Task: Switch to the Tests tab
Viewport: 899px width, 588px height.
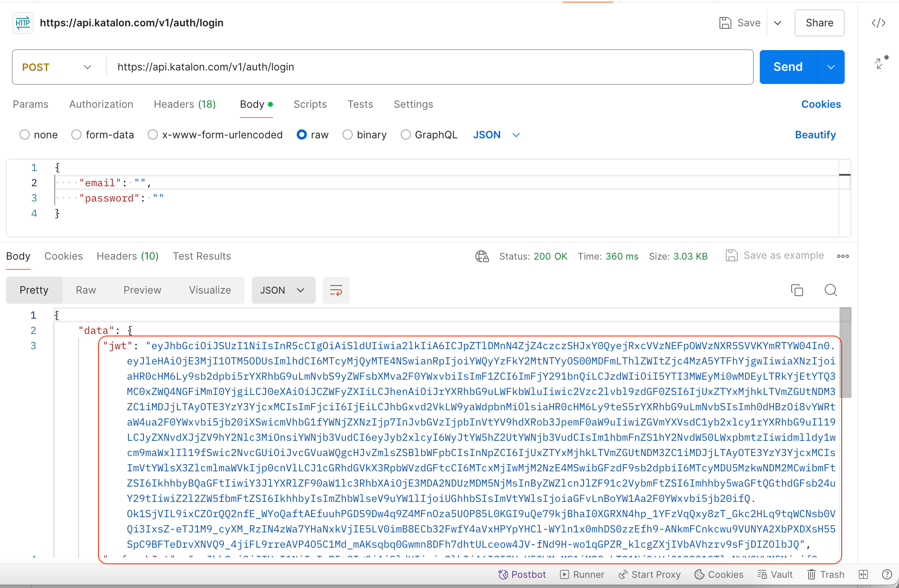Action: coord(360,104)
